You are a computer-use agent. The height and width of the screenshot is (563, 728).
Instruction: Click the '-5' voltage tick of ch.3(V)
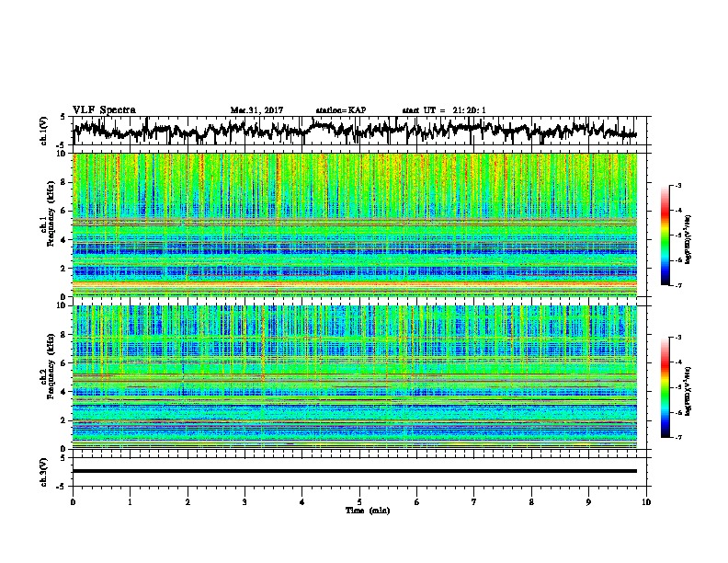pos(61,487)
